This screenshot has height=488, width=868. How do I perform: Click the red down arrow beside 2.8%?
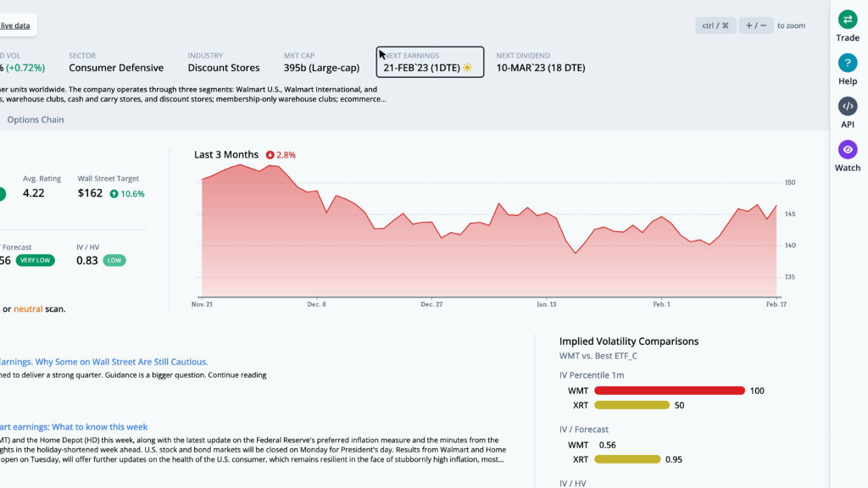point(270,155)
